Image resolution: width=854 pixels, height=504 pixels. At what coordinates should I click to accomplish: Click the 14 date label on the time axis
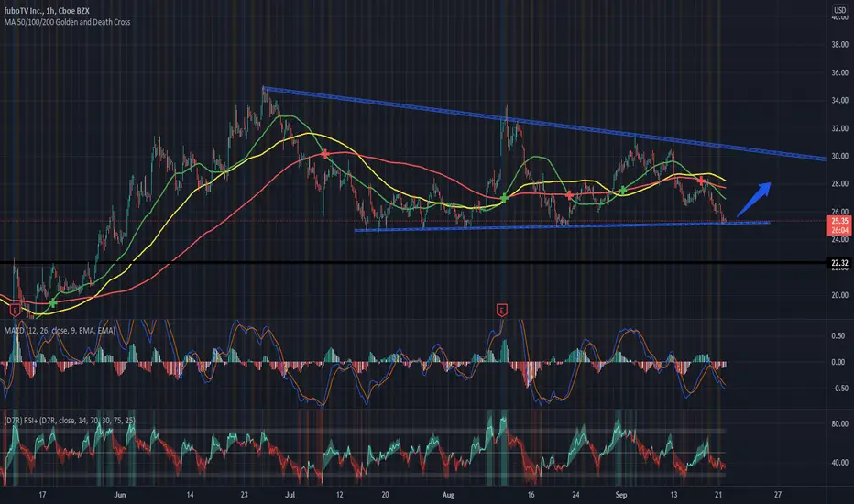coord(190,495)
